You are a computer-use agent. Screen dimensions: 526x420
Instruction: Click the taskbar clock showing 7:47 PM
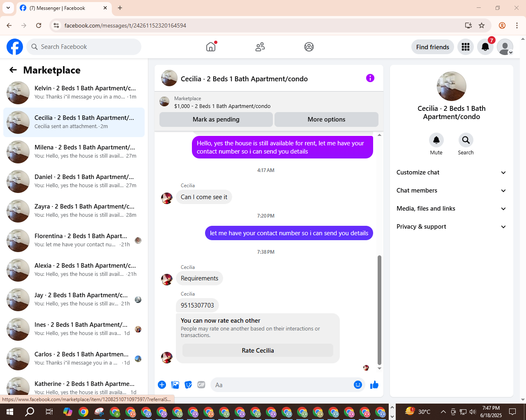[x=491, y=411]
